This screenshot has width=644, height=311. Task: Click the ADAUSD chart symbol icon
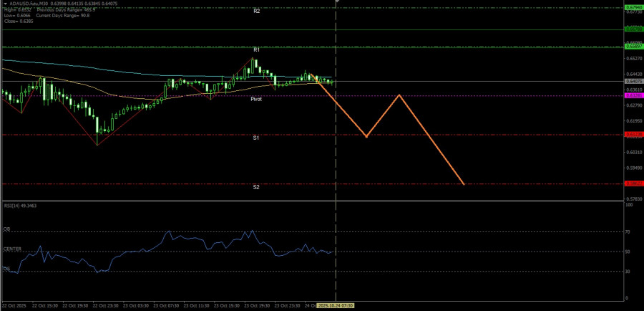[x=4, y=4]
